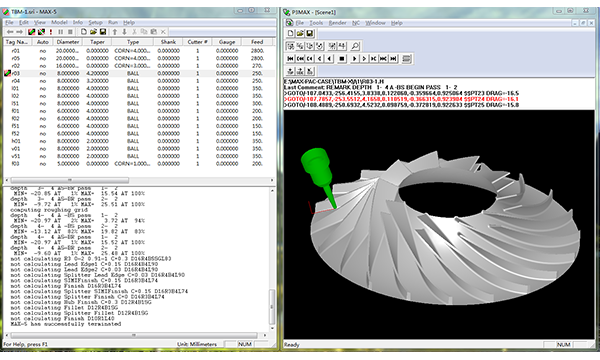Jump to the start of the toolpath
Viewport: 600px width, 360px height.
pos(290,59)
